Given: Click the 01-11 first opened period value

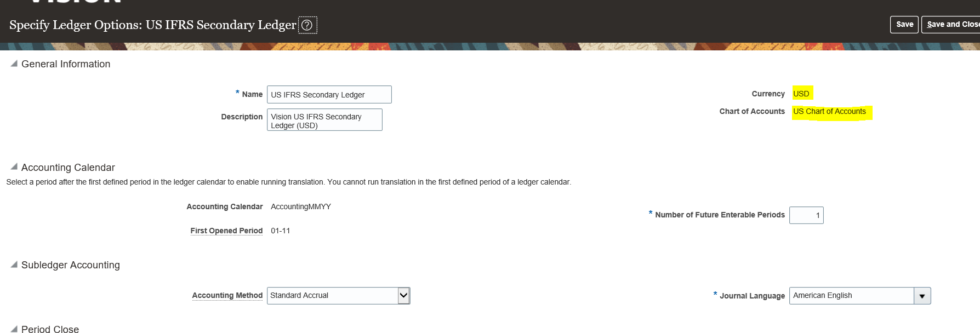Looking at the screenshot, I should [x=281, y=231].
